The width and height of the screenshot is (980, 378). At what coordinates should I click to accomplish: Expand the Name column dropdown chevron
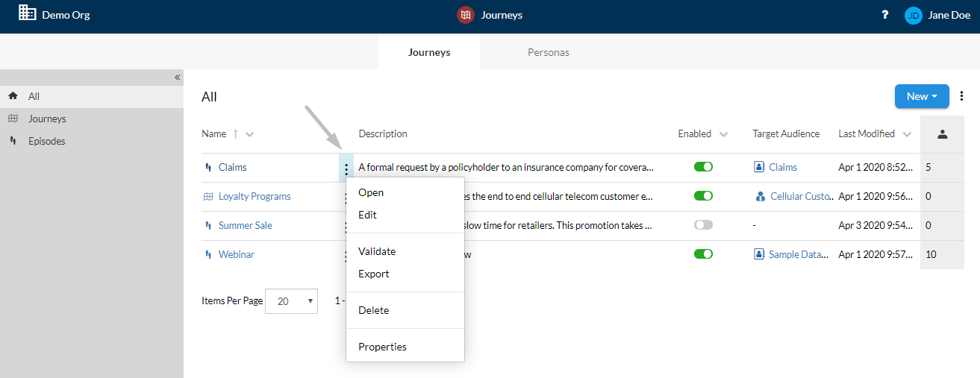(x=250, y=135)
